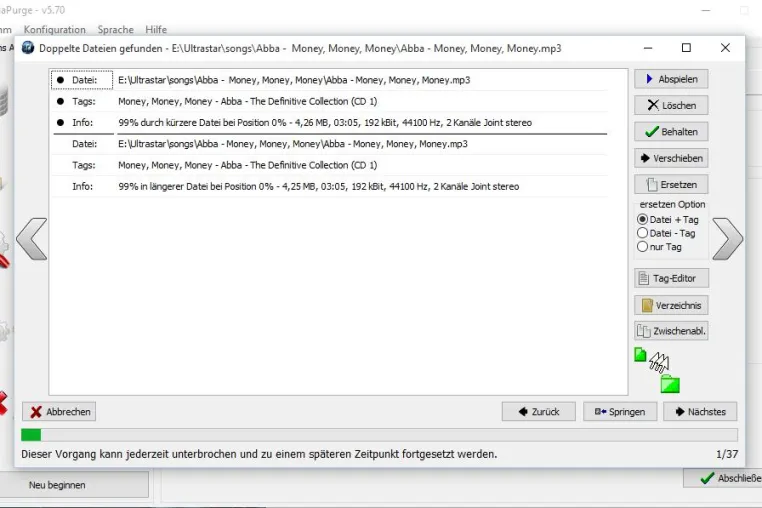Open the Verzeichnis folder button
This screenshot has height=508, width=762.
coord(671,305)
